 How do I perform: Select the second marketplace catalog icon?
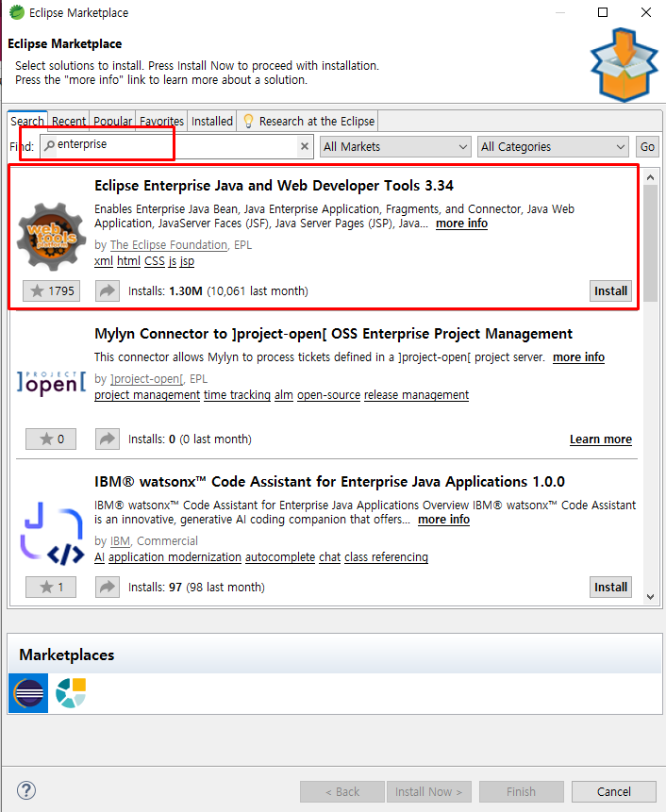coord(71,693)
